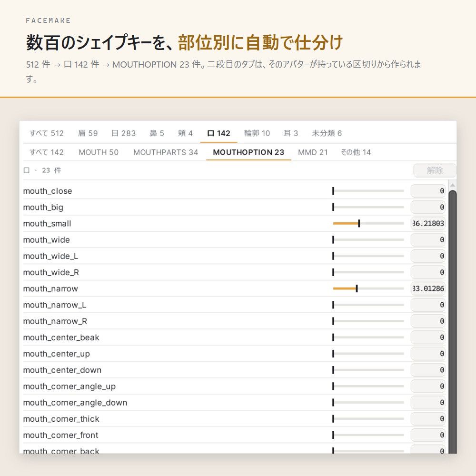Click the mouth_center_down slider track

point(368,370)
